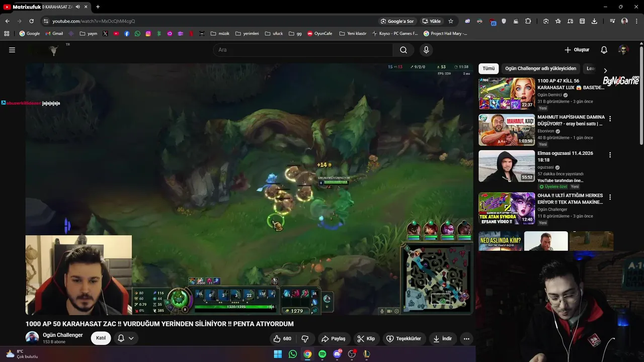Expand notification preferences chevron beside bell

131,338
